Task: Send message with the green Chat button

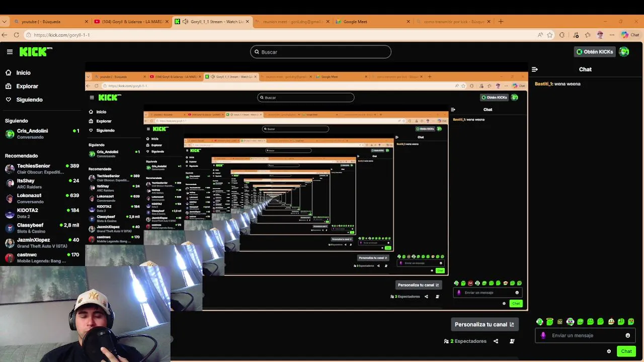Action: (x=626, y=351)
